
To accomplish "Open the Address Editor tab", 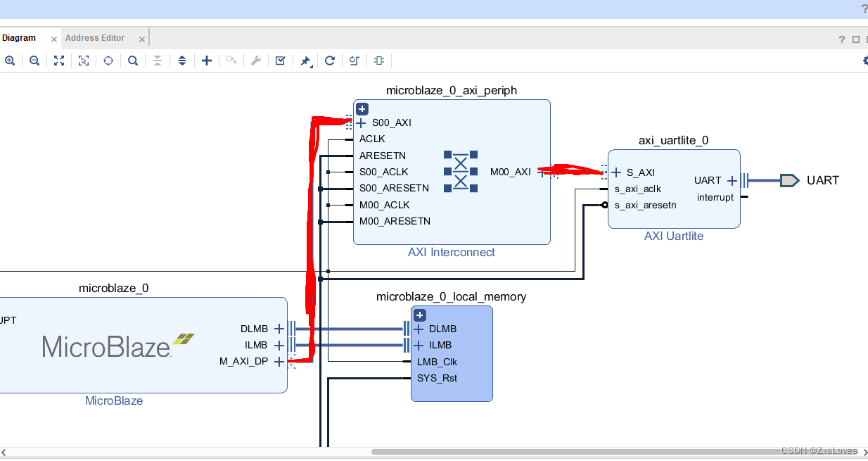I will coord(95,38).
